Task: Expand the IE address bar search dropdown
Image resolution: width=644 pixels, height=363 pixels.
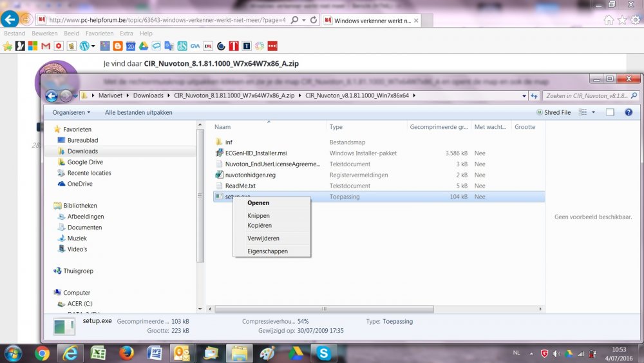Action: (x=304, y=20)
